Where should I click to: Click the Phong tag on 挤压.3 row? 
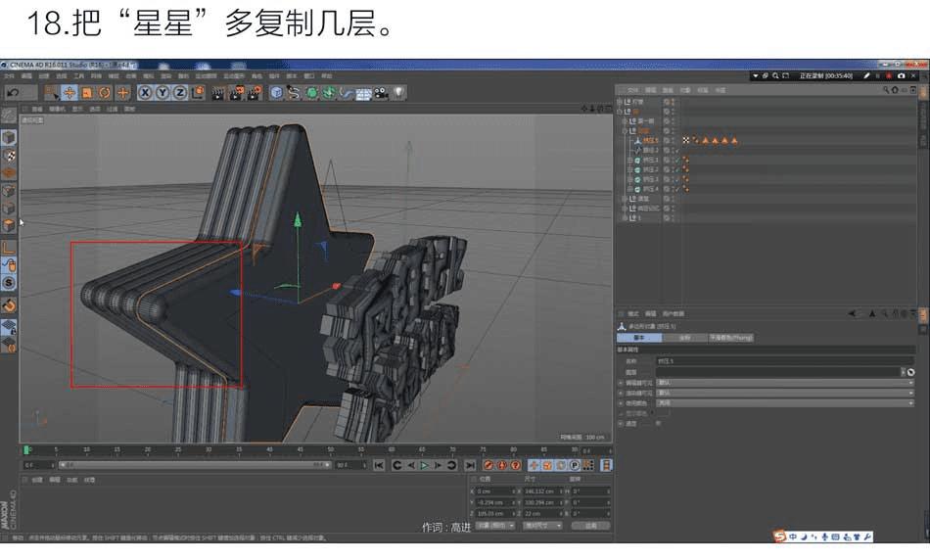pyautogui.click(x=685, y=179)
